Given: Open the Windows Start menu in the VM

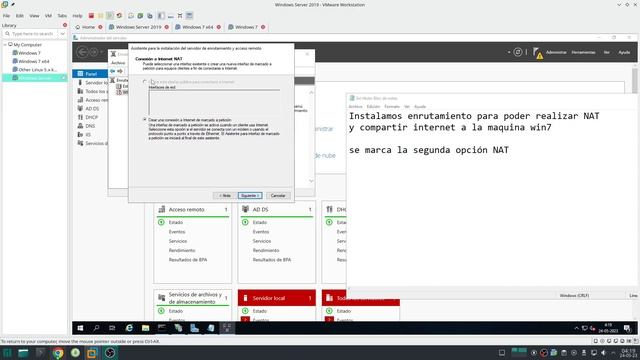Looking at the screenshot, I should click(x=80, y=328).
